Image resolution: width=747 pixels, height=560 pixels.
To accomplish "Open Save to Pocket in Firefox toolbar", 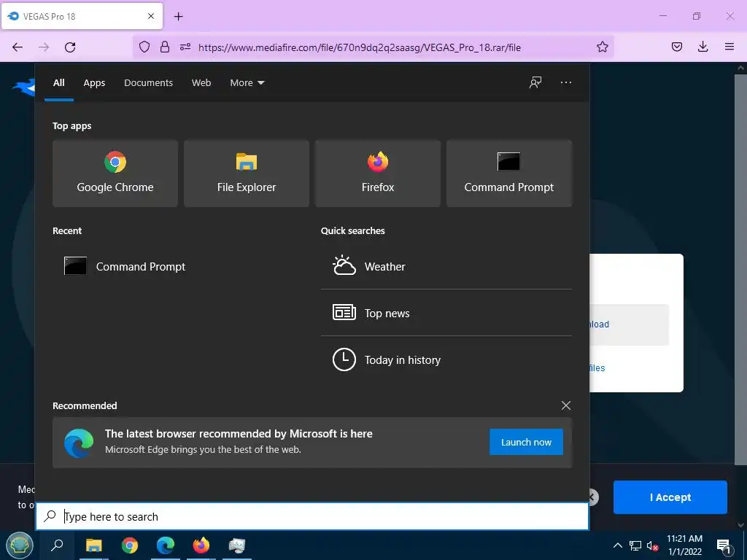I will 676,47.
